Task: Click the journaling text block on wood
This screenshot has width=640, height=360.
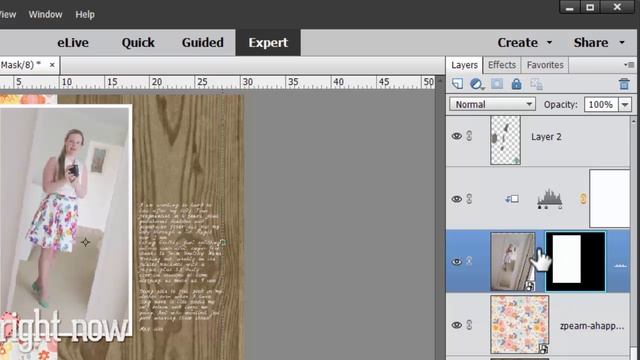Action: 180,266
